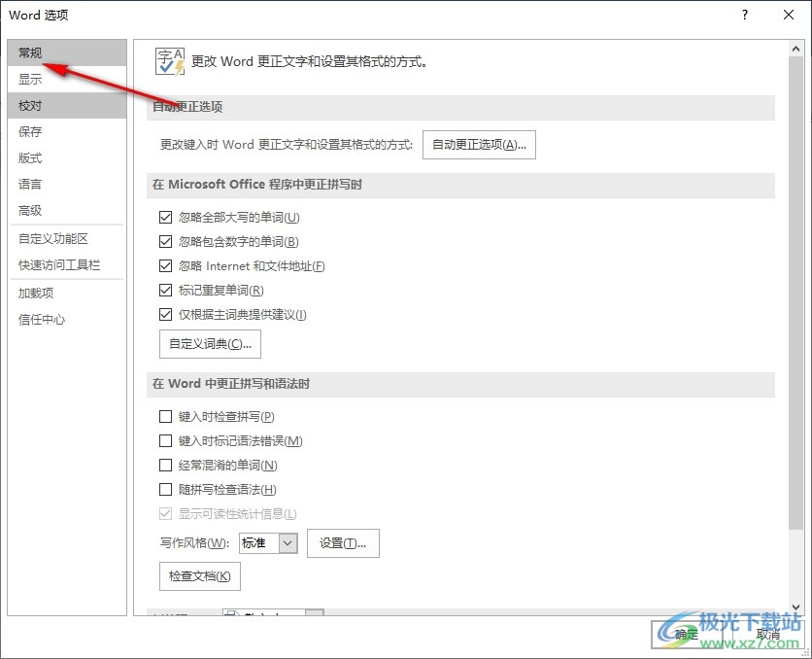Enable 随拼写检查语法 checkbox
The height and width of the screenshot is (659, 812).
[166, 490]
